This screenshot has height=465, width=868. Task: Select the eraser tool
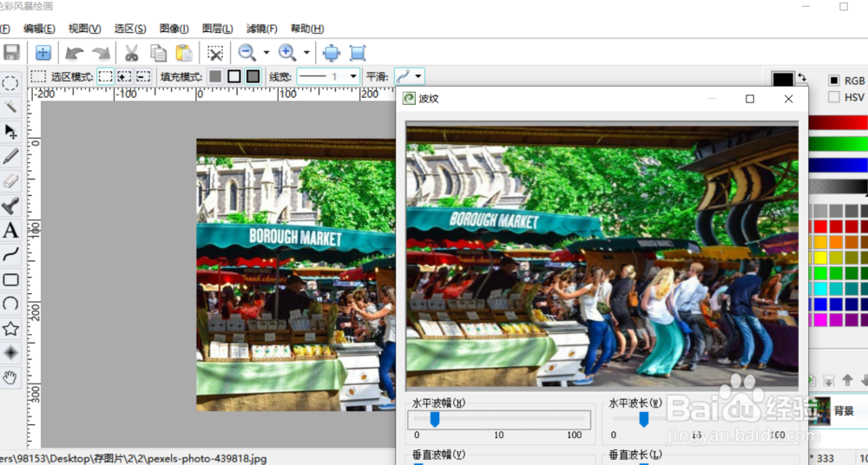10,181
